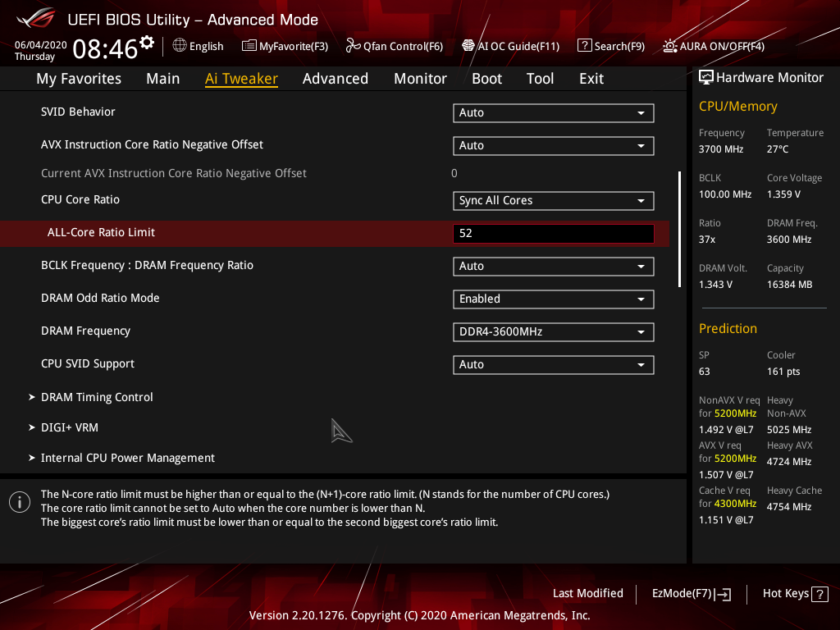
Task: Click the ALL-Core Ratio Limit input field
Action: tap(553, 233)
